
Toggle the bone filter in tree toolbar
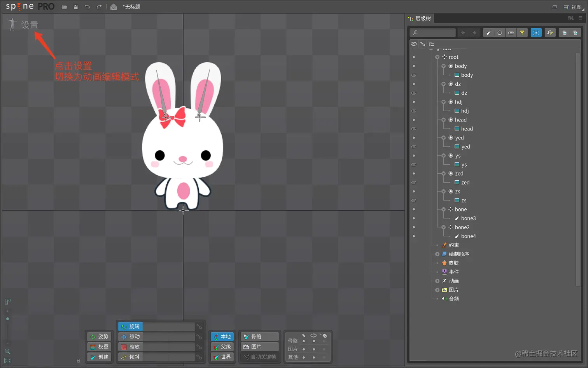[488, 33]
